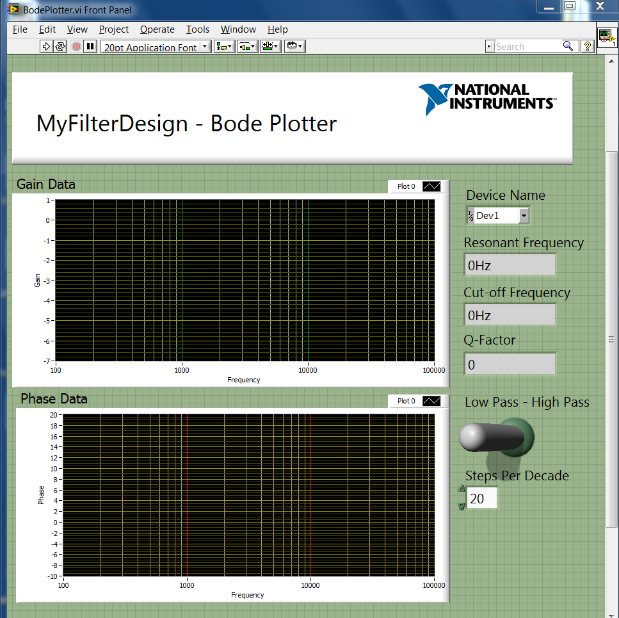Click the Pause button in toolbar
Viewport: 619px width, 618px height.
90,46
